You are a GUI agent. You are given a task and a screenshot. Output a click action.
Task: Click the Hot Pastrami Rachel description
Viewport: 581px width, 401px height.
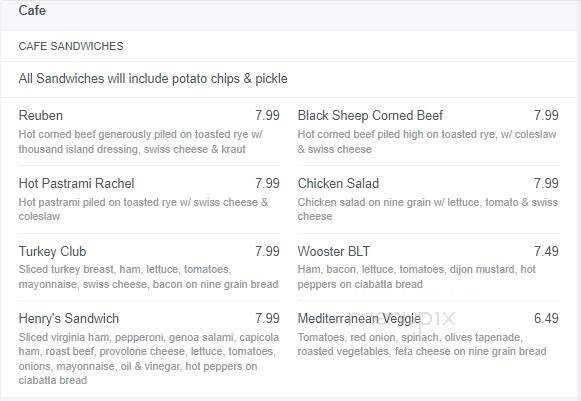(x=143, y=209)
